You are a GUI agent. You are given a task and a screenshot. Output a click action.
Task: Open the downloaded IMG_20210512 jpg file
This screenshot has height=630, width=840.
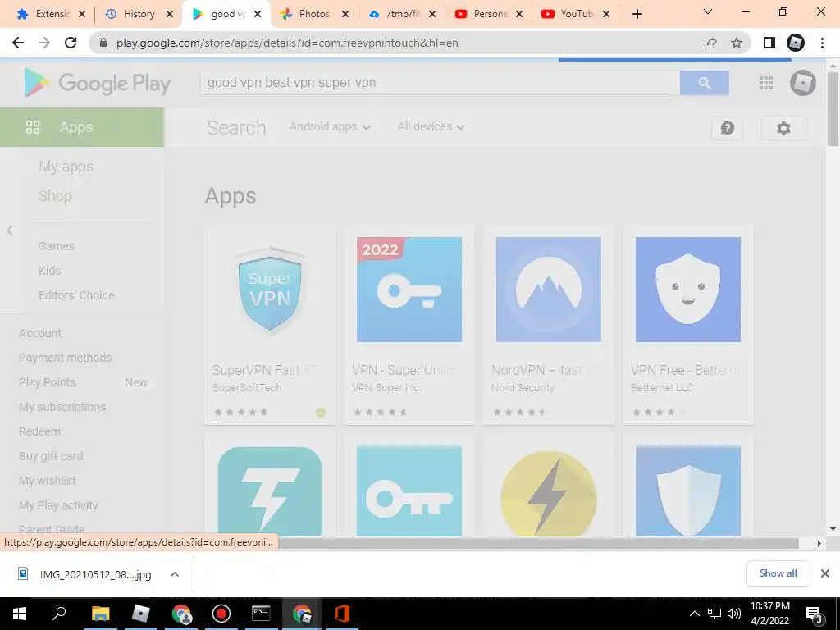84,574
